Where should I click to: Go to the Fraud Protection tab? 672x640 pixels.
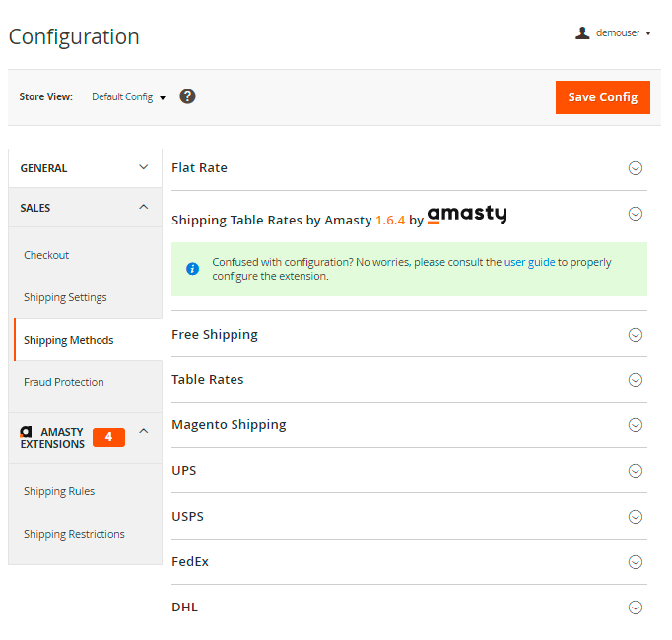64,382
